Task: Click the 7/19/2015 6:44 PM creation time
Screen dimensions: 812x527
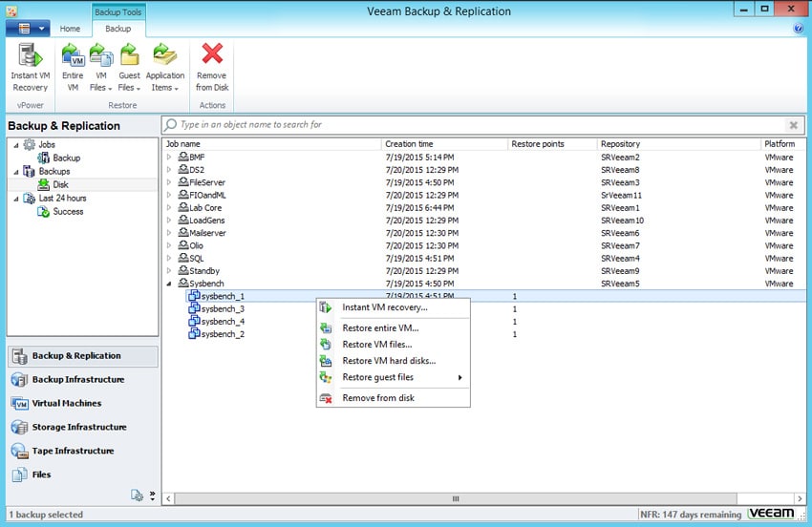Action: coord(419,207)
